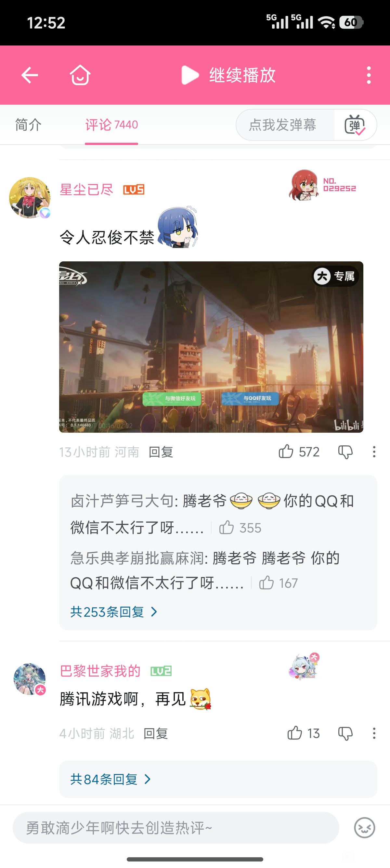
Task: Dislike 星尘已尽's comment
Action: point(345,452)
